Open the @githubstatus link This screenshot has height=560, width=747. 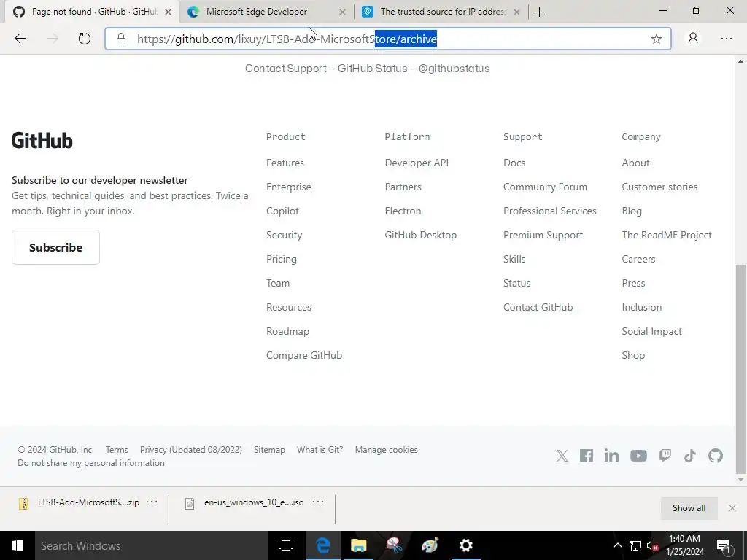(454, 69)
